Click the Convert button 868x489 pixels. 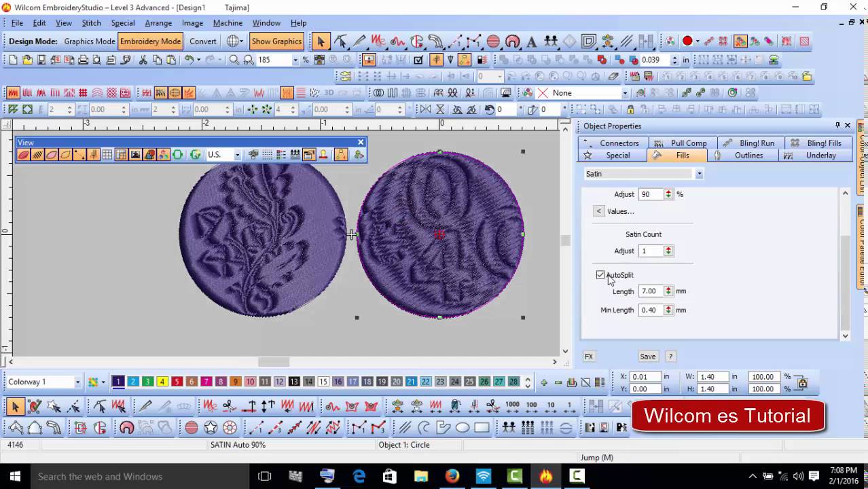coord(203,41)
